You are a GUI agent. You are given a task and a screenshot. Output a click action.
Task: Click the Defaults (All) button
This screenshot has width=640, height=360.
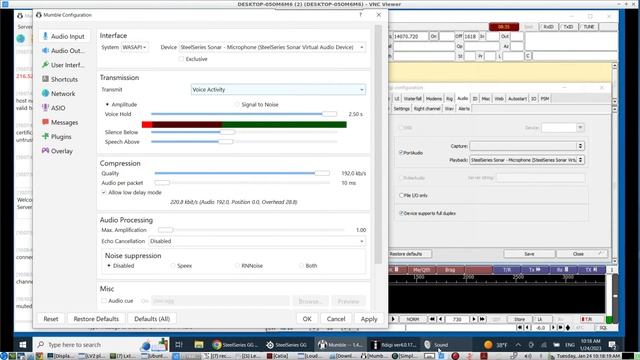(x=152, y=319)
